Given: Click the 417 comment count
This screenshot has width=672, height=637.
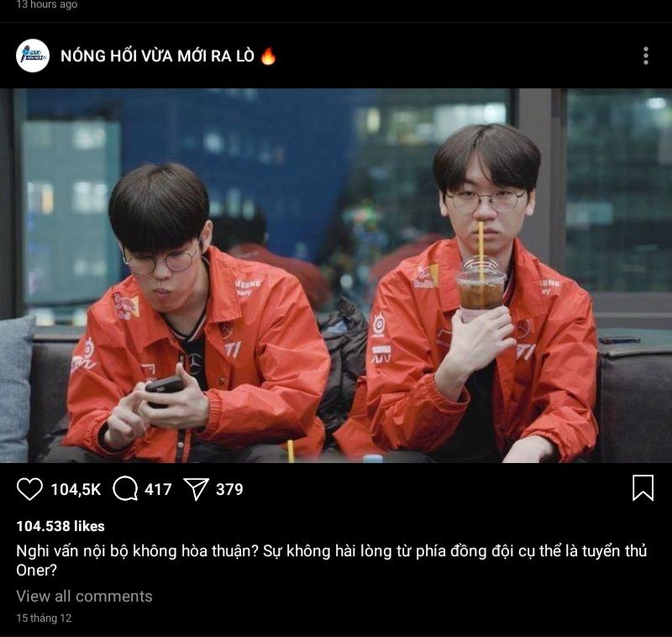Looking at the screenshot, I should click(x=158, y=490).
